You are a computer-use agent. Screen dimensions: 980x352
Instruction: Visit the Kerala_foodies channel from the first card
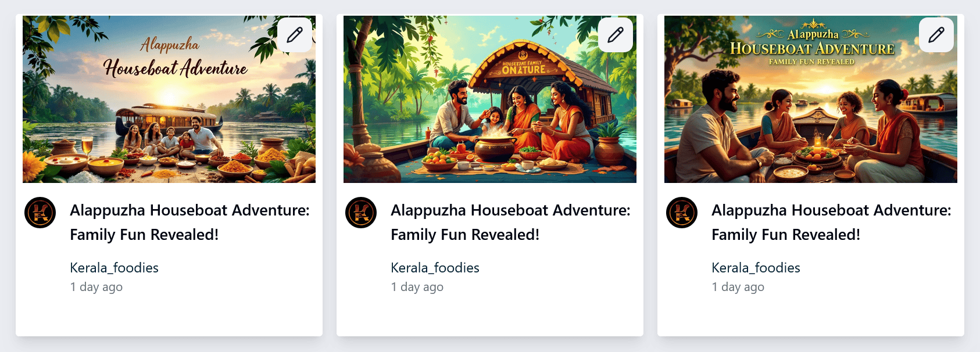(x=114, y=268)
